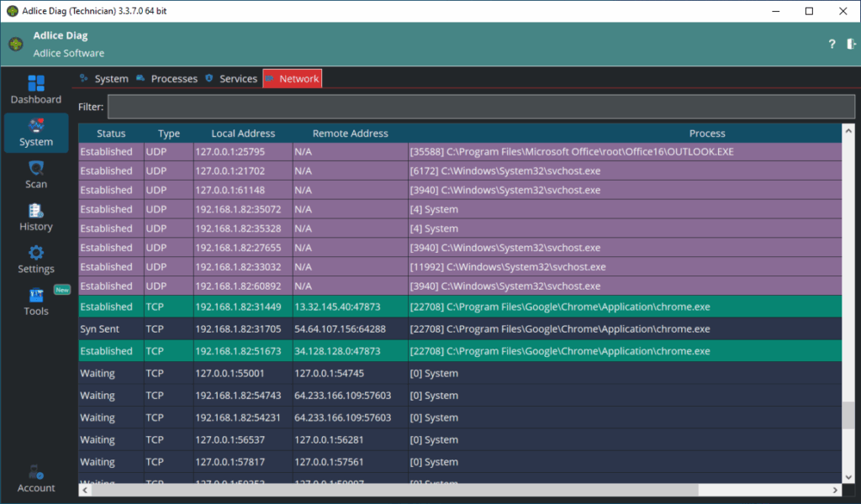Click the Filter text field
861x504 pixels.
pyautogui.click(x=481, y=107)
